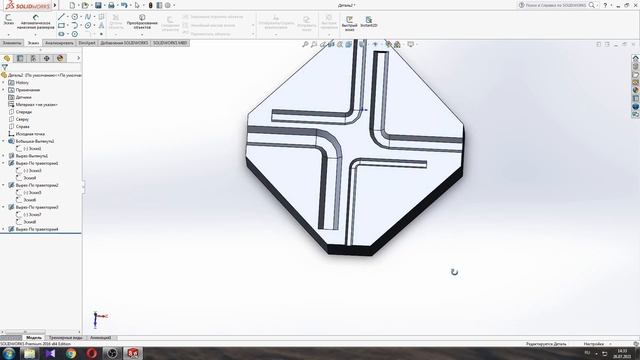Click the Instant2D icon

pyautogui.click(x=369, y=22)
